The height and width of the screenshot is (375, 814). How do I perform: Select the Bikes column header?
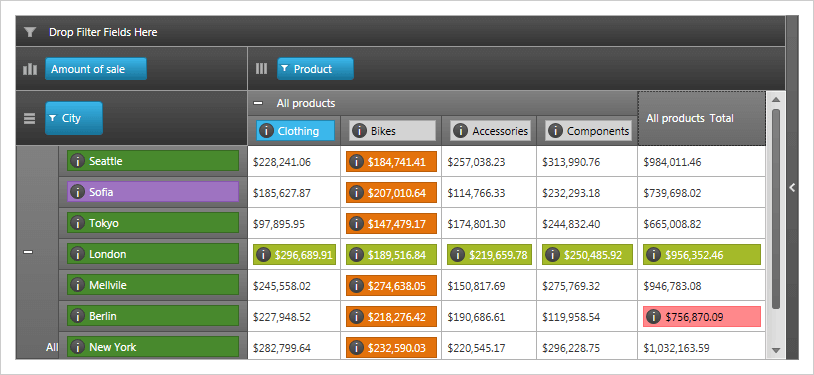[x=392, y=131]
